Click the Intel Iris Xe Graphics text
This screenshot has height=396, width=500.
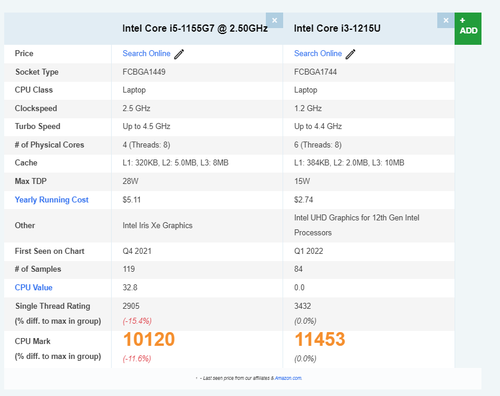coord(157,225)
